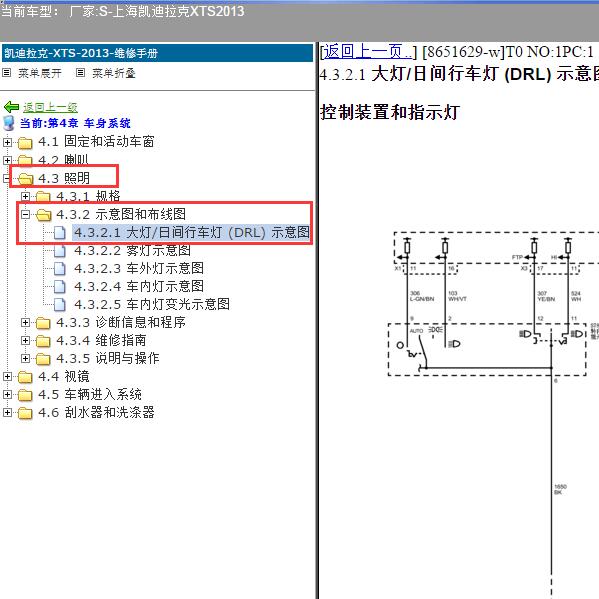Viewport: 599px width, 599px height.
Task: Click folder icon of 4.3.5 说明与操作
Action: pyautogui.click(x=43, y=359)
